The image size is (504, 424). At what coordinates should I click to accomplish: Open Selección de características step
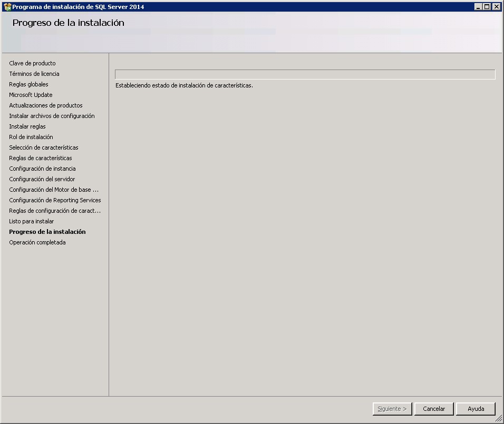pos(43,147)
